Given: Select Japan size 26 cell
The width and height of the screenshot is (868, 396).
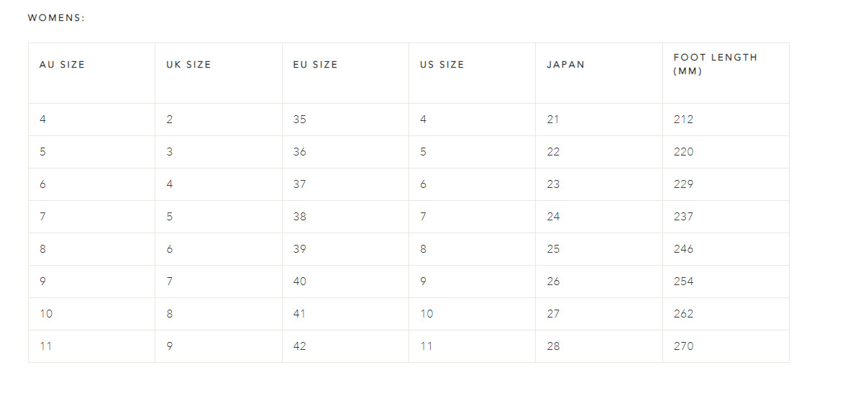Looking at the screenshot, I should (x=599, y=282).
